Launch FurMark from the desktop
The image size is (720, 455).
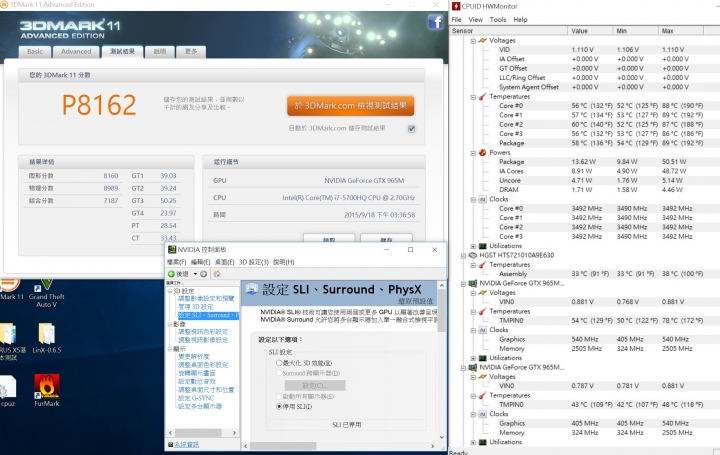(x=46, y=390)
